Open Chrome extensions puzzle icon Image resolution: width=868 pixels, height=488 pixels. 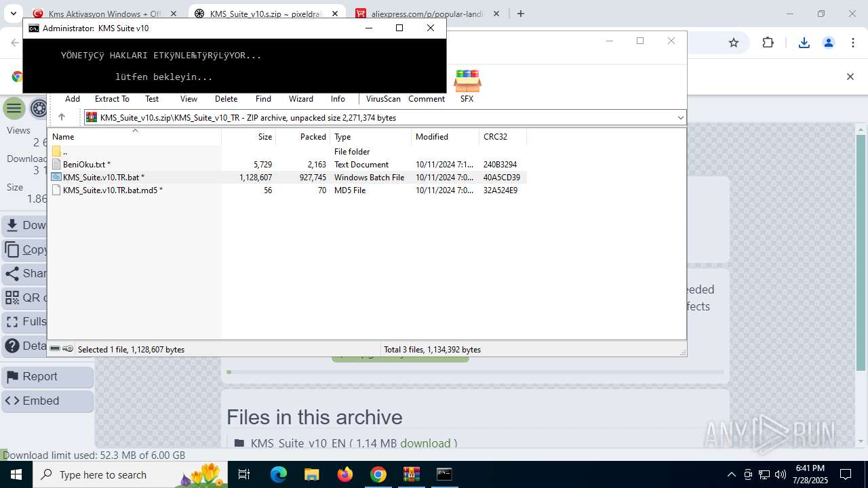[x=768, y=43]
